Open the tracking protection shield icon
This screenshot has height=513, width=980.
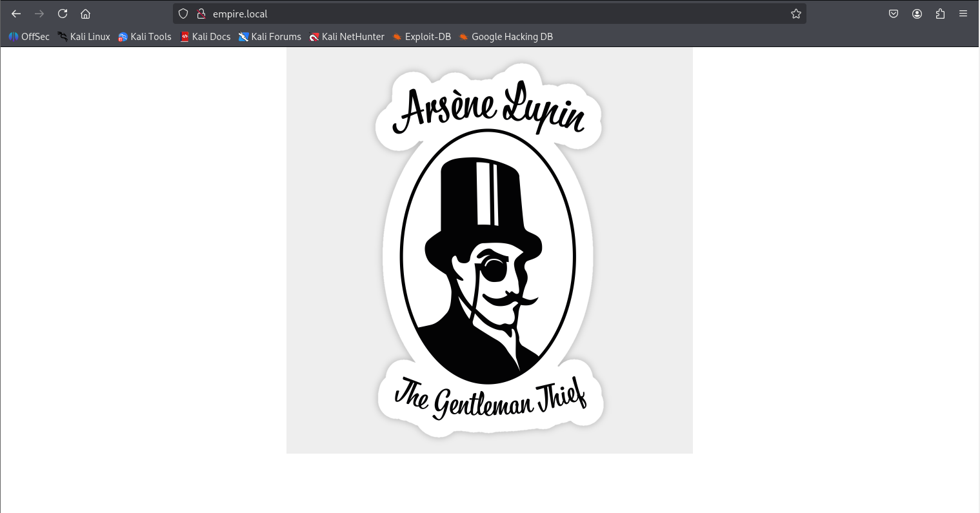pyautogui.click(x=183, y=14)
